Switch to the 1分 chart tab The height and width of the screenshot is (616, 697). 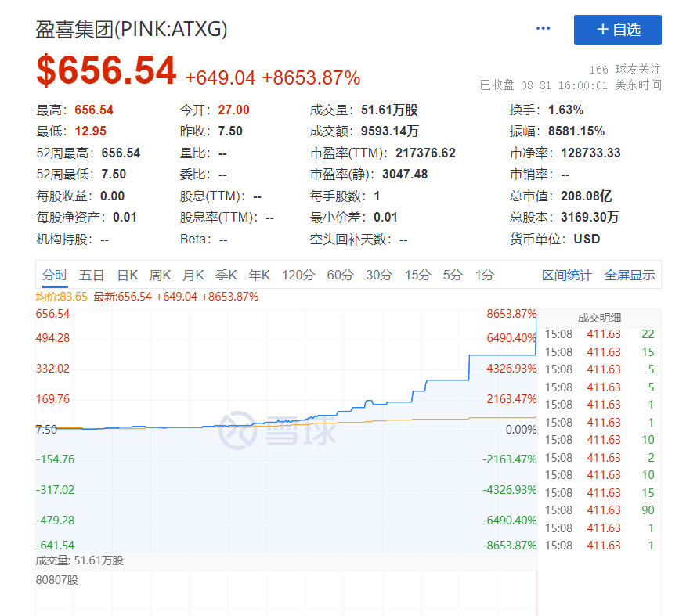485,276
